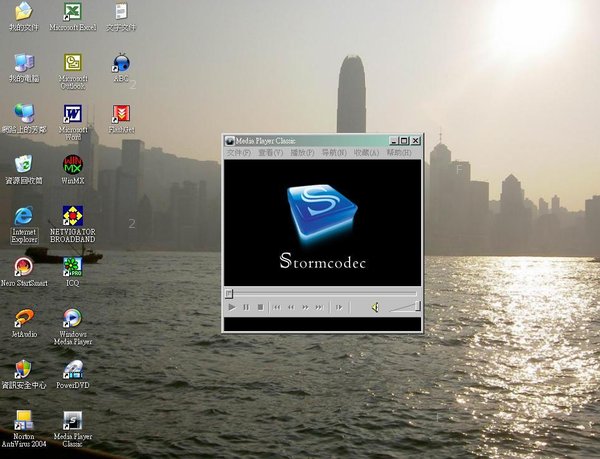Open the JetAudio shortcut
This screenshot has height=459, width=600.
(24, 323)
